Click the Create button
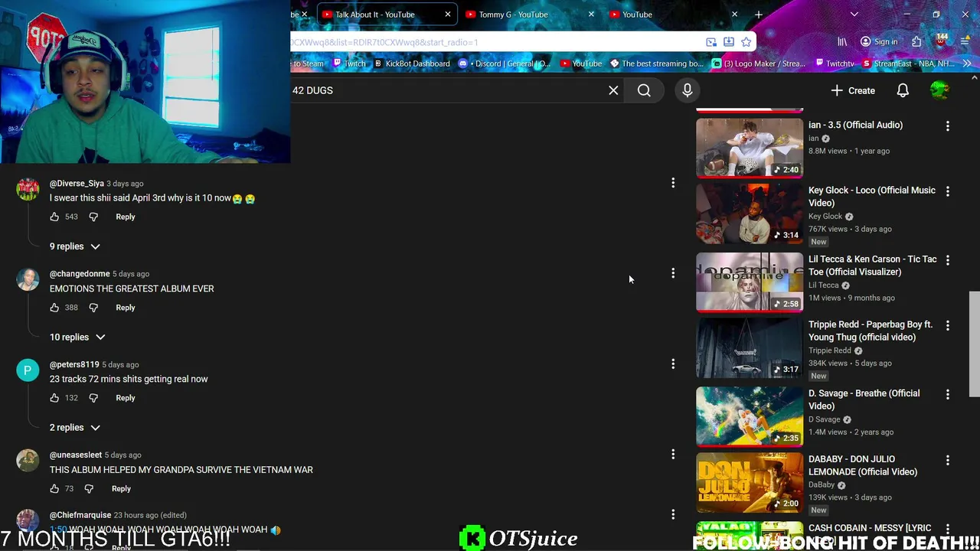This screenshot has width=980, height=551. point(853,90)
